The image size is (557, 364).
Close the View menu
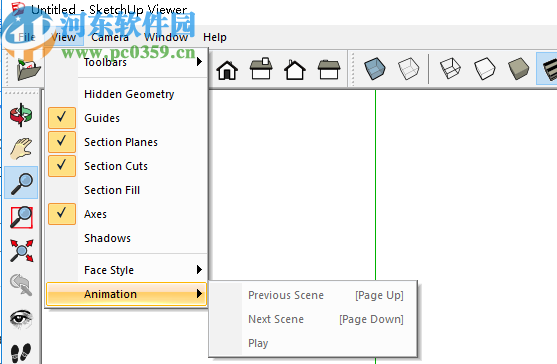pos(64,37)
